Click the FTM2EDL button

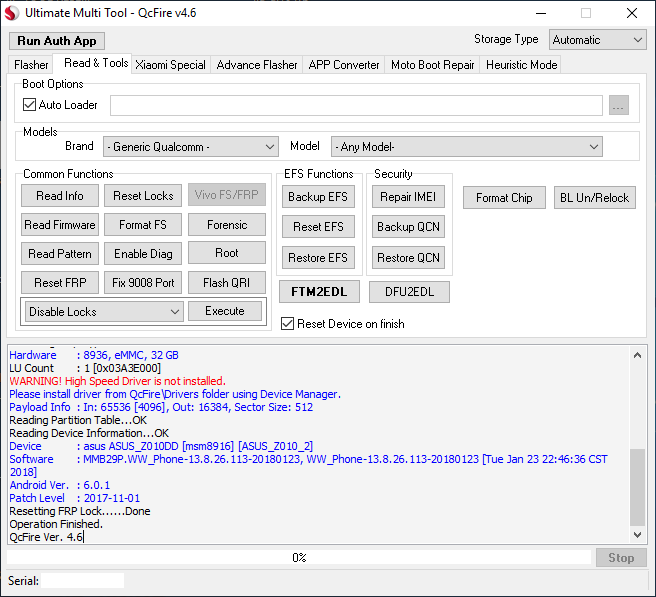[319, 292]
